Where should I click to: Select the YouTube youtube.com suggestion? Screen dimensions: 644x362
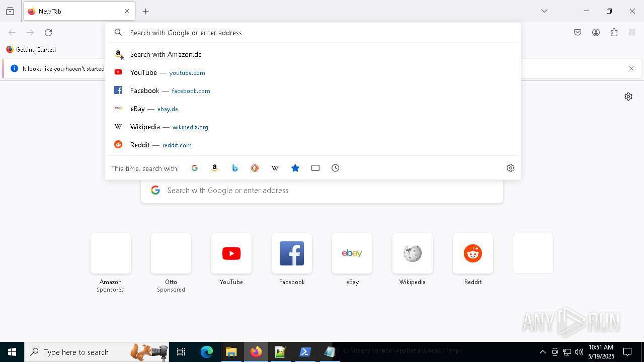(313, 72)
